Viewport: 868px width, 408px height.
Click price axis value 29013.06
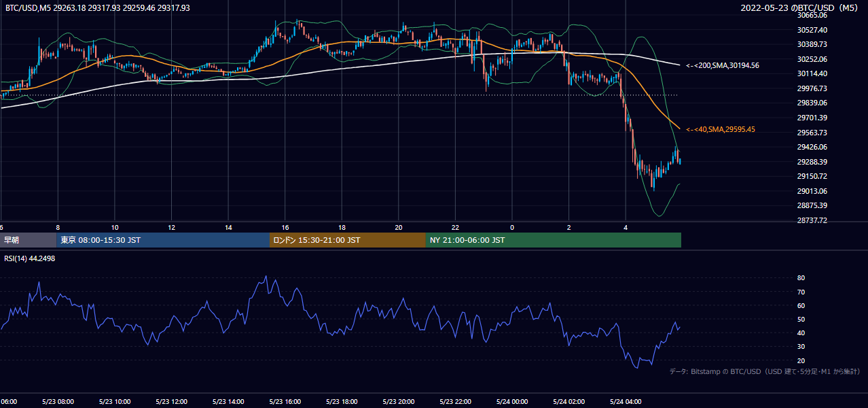pos(812,191)
